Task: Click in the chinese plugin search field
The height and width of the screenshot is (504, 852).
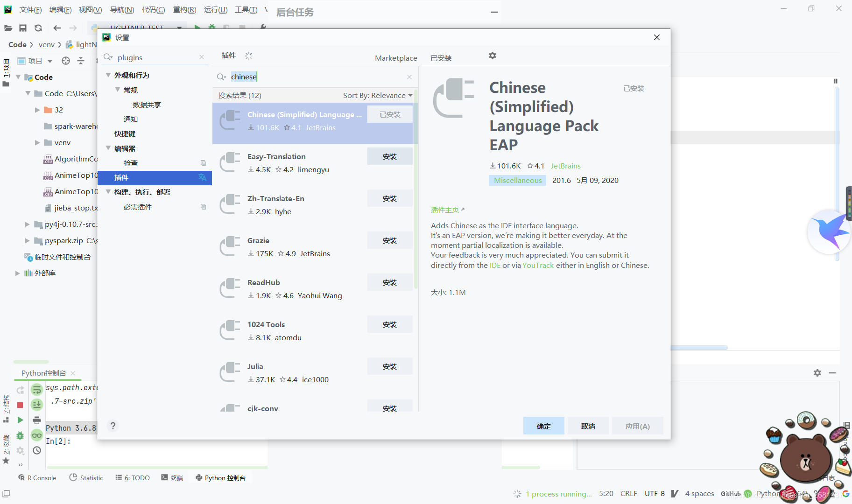Action: (x=315, y=77)
